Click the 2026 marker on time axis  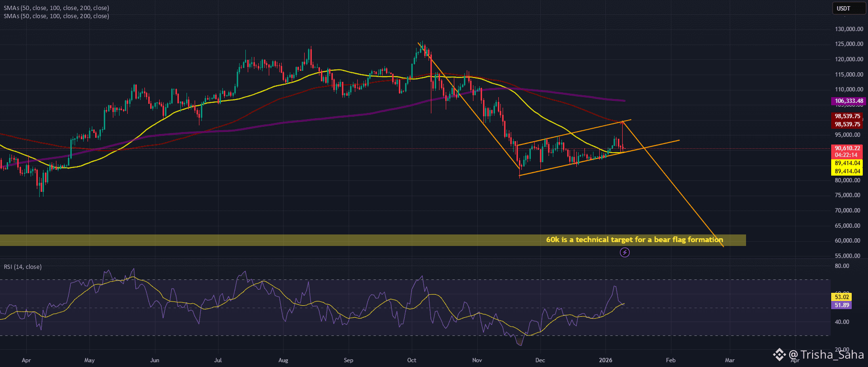click(606, 360)
